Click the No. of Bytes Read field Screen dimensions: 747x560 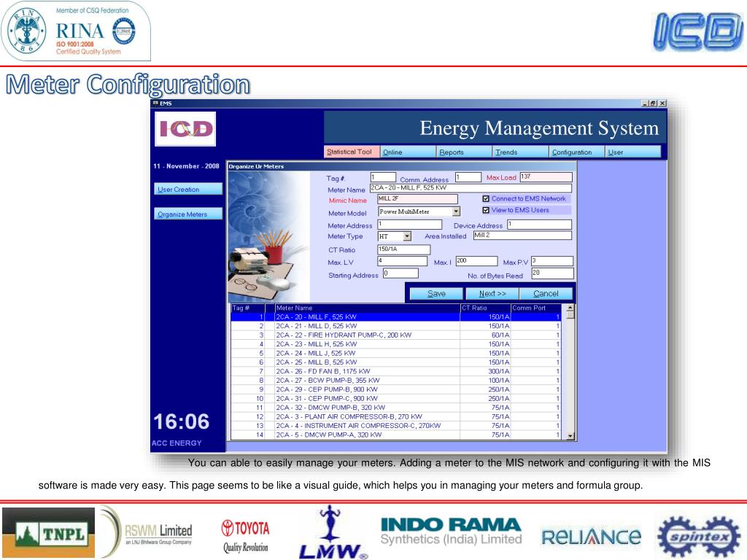552,273
